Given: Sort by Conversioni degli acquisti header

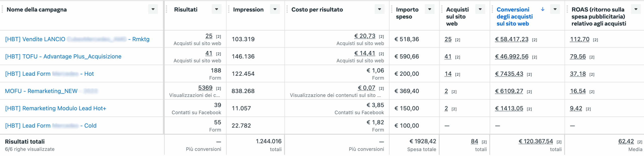Looking at the screenshot, I should [514, 17].
